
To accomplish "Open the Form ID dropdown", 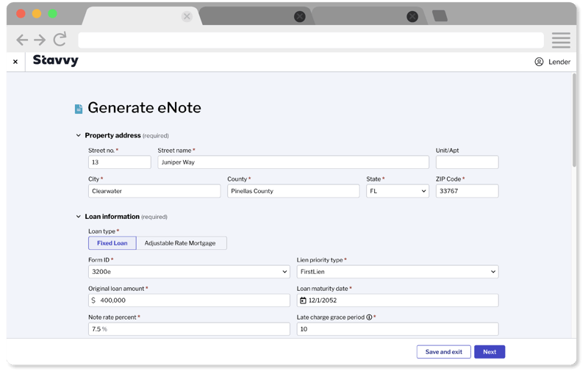I will [189, 272].
